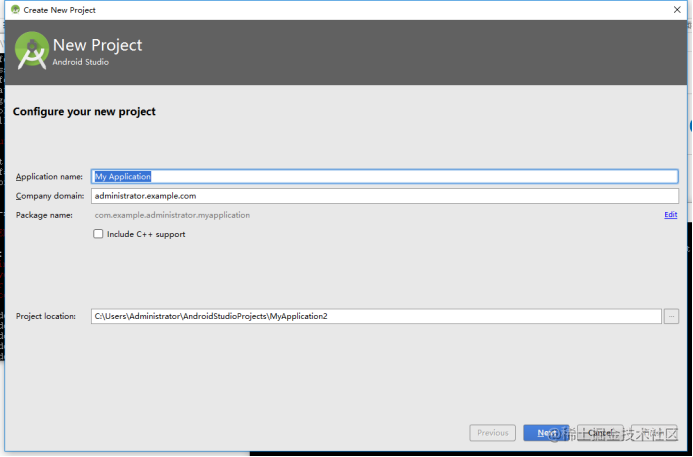The height and width of the screenshot is (457, 693).
Task: Open the Edit package name link
Action: pos(670,215)
